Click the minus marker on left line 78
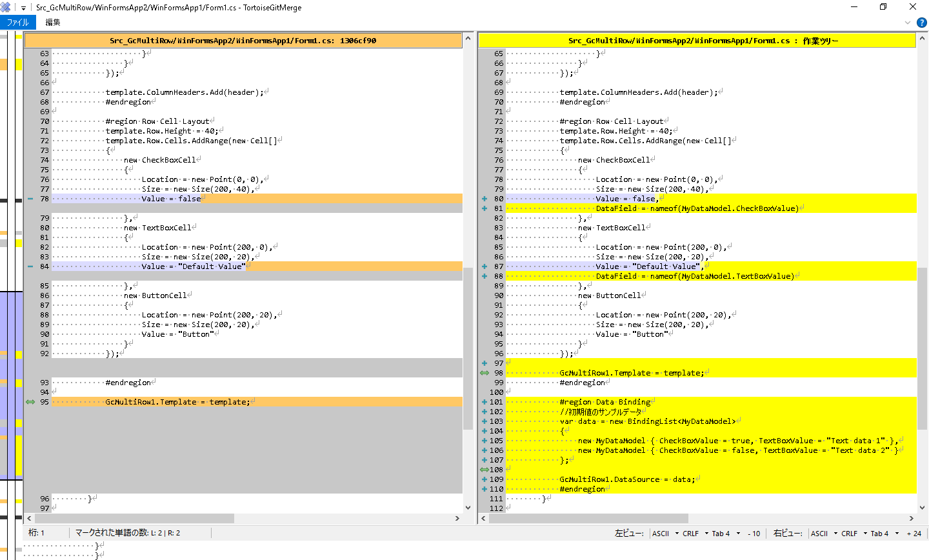The height and width of the screenshot is (560, 929). [x=30, y=199]
